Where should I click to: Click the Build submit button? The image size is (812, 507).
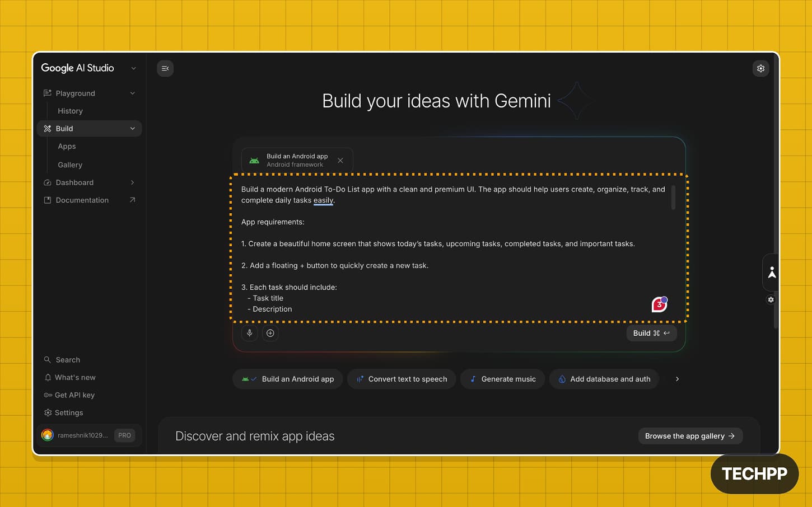point(651,333)
